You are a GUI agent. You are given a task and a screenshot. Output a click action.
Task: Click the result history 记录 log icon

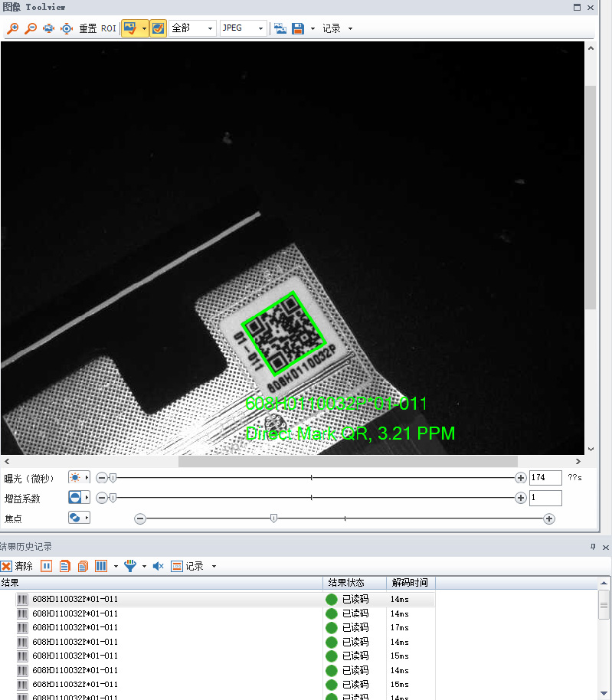pyautogui.click(x=177, y=566)
